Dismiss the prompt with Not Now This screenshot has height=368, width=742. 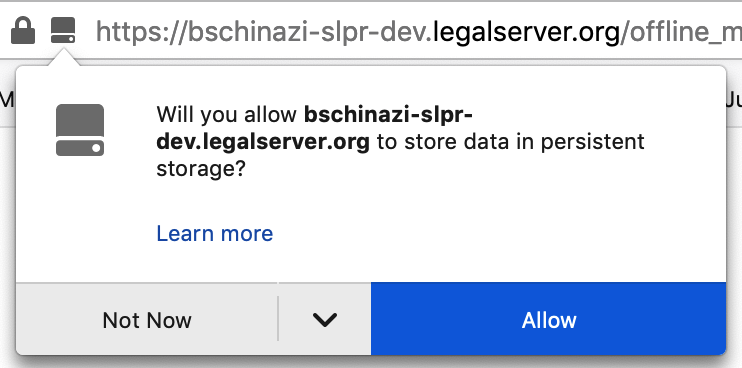147,319
